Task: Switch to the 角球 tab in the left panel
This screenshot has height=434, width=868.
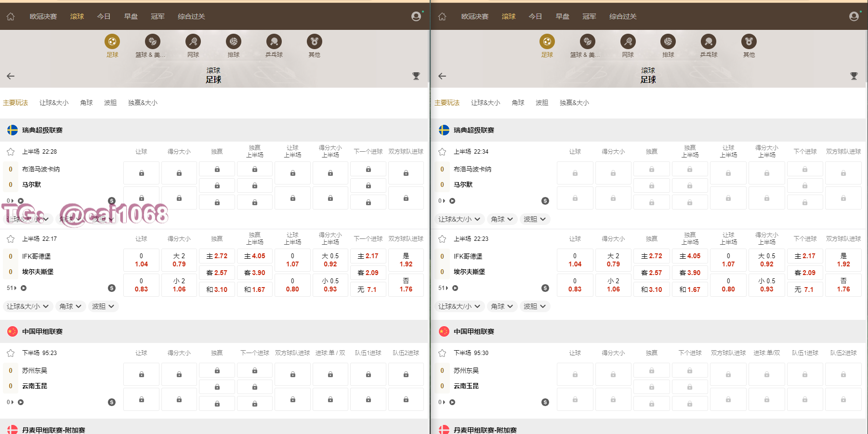Action: 86,103
